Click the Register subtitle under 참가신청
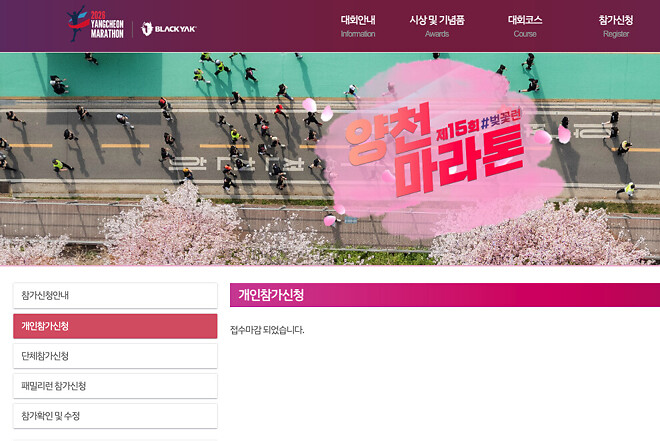This screenshot has height=441, width=660. pyautogui.click(x=616, y=34)
